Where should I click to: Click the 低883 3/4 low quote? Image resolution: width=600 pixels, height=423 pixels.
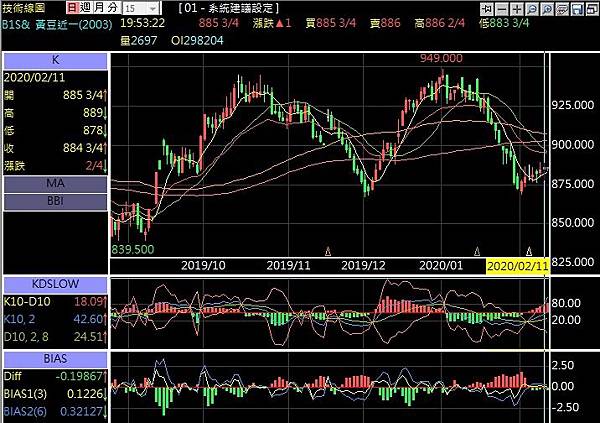click(x=504, y=23)
